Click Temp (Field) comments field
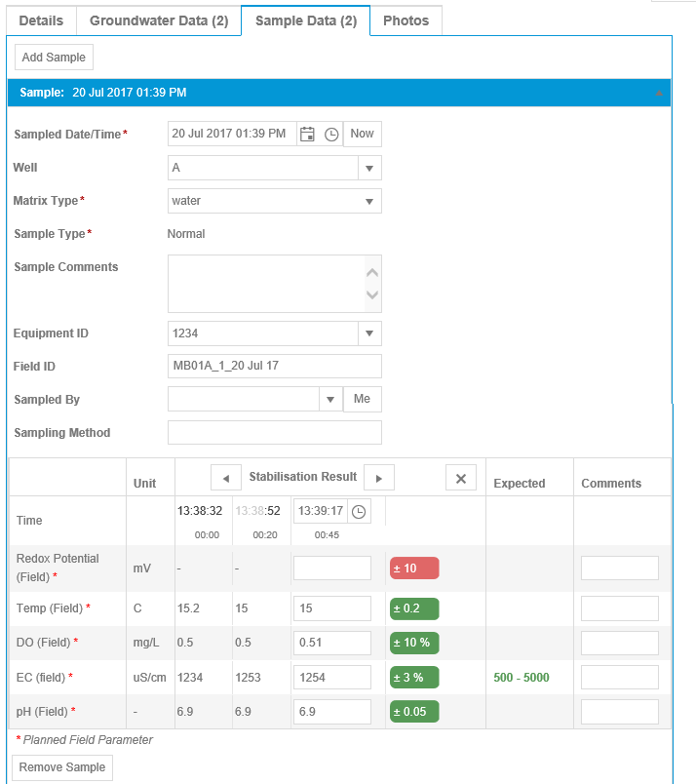The image size is (696, 784). click(x=620, y=608)
